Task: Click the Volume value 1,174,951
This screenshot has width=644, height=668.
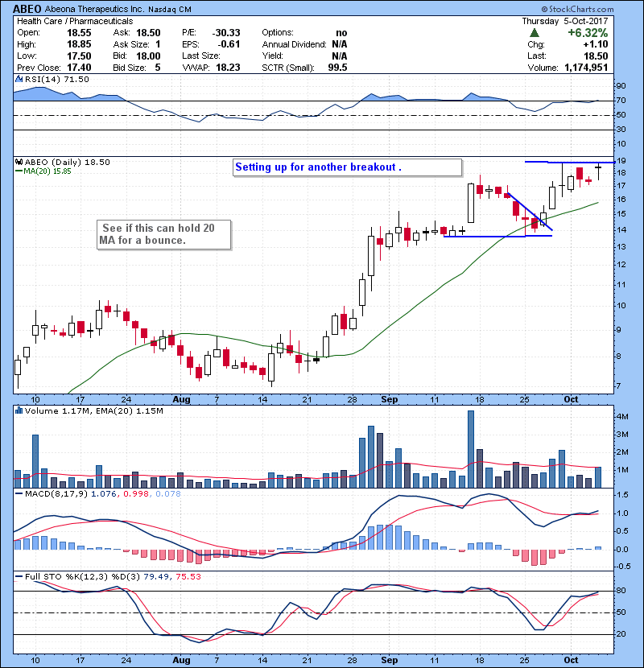Action: pyautogui.click(x=586, y=68)
